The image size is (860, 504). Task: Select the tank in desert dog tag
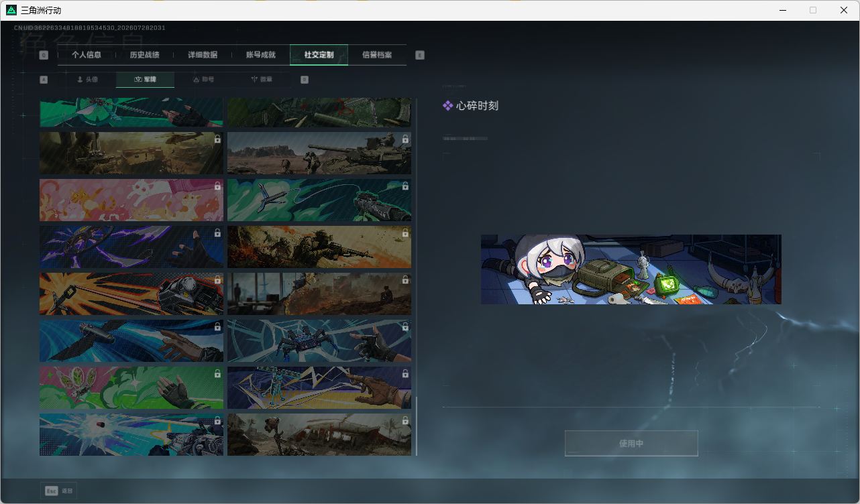[319, 153]
